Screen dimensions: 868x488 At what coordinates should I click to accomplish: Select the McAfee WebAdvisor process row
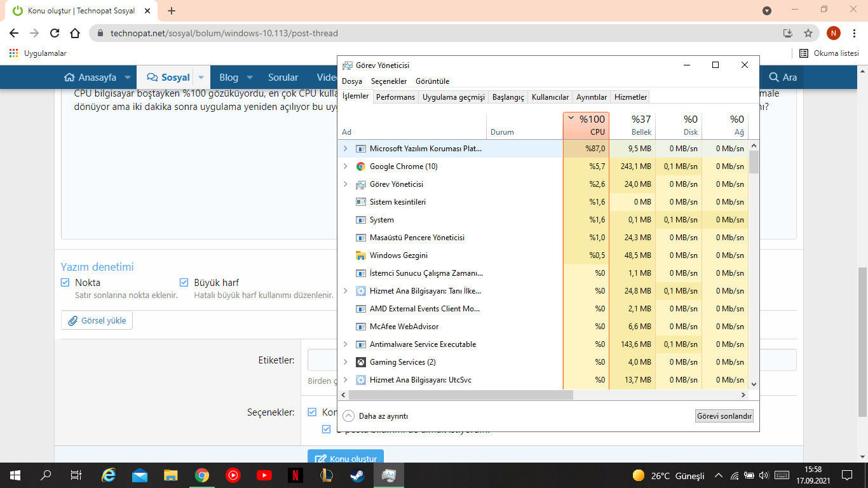(x=544, y=327)
